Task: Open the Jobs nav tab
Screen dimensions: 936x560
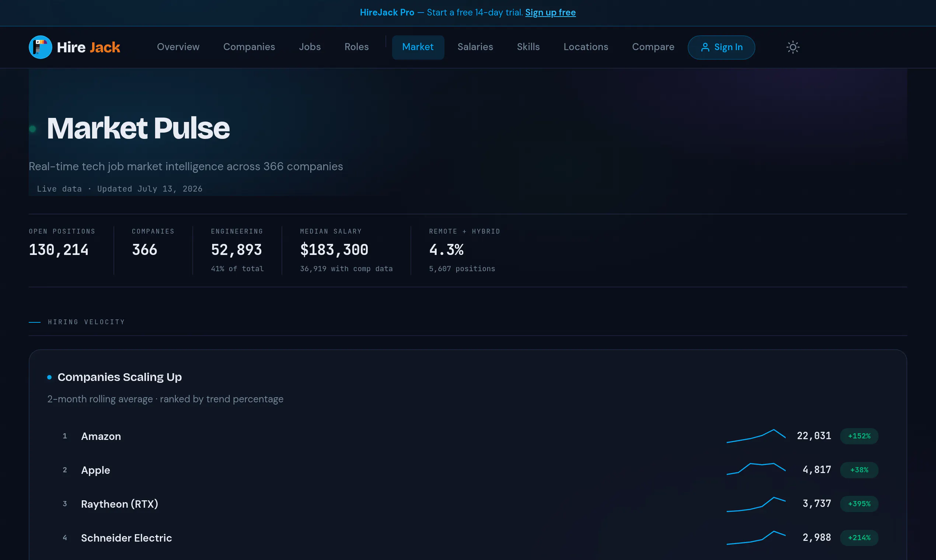Action: [x=310, y=47]
